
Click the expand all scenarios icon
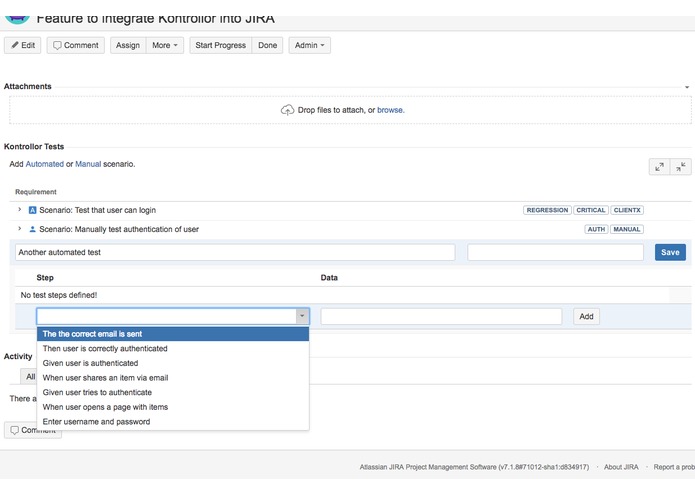660,167
